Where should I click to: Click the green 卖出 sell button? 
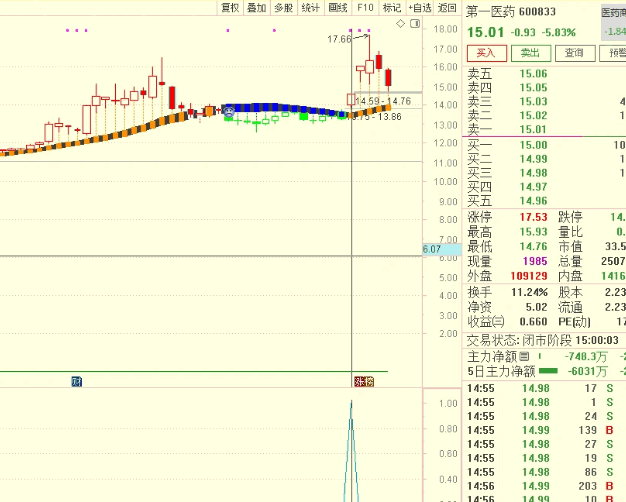coord(531,53)
